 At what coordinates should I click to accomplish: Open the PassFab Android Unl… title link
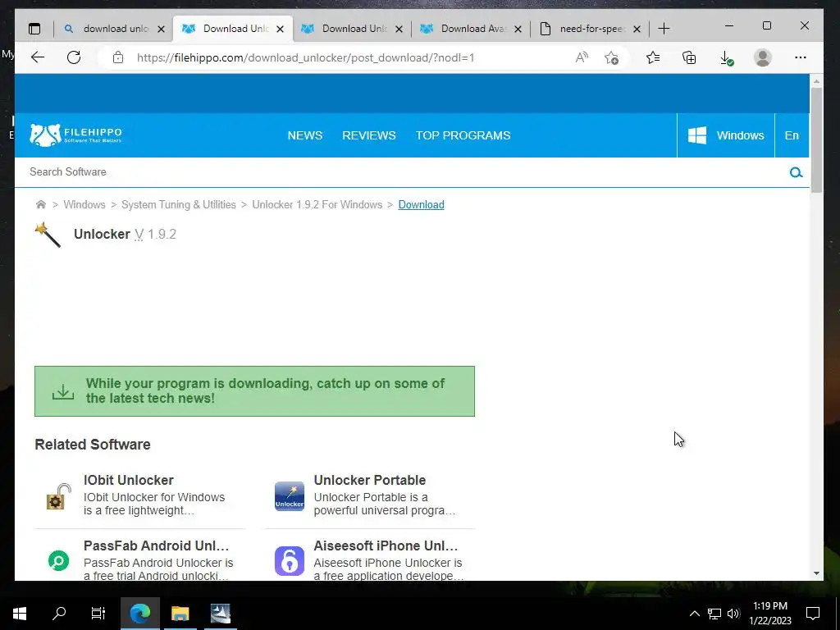(x=156, y=546)
